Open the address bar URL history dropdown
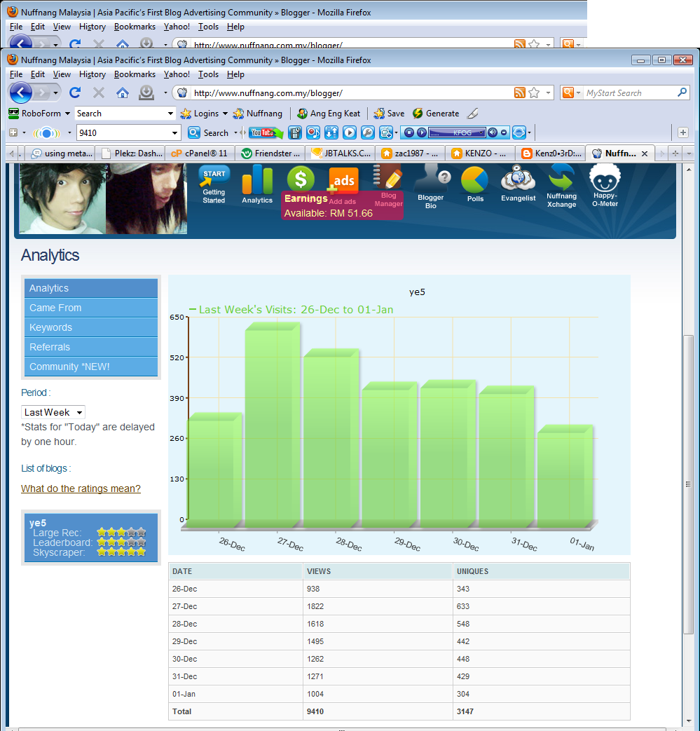700x731 pixels. [x=548, y=93]
